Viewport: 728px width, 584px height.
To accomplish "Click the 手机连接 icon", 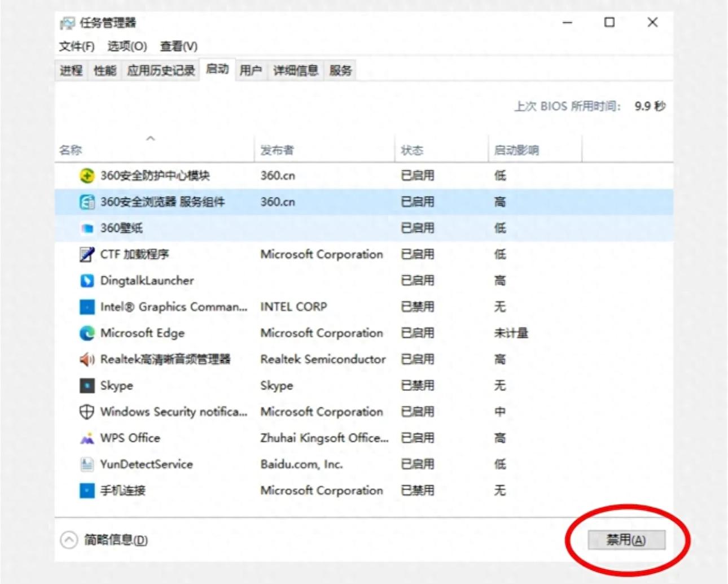I will point(86,490).
